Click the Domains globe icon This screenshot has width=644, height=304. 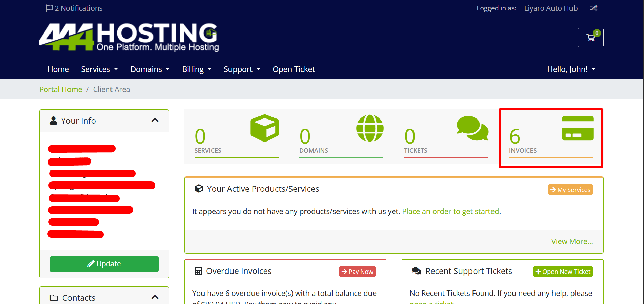[x=370, y=128]
